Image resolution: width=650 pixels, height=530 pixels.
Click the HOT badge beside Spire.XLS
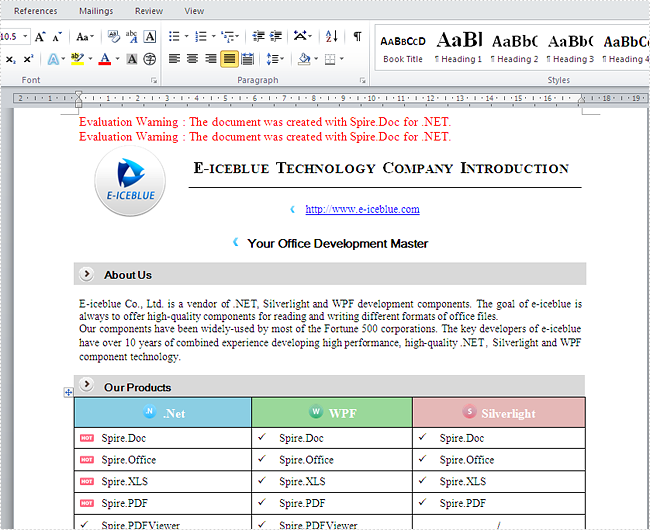pos(87,482)
